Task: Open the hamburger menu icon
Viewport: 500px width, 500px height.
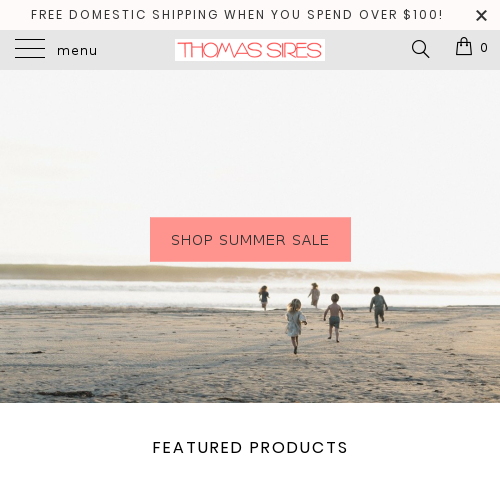Action: [30, 48]
